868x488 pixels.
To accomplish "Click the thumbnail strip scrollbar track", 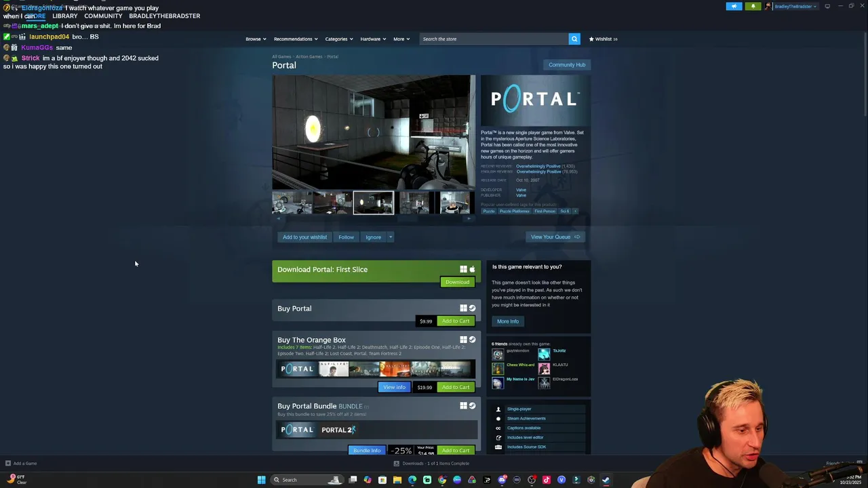I will click(x=374, y=218).
